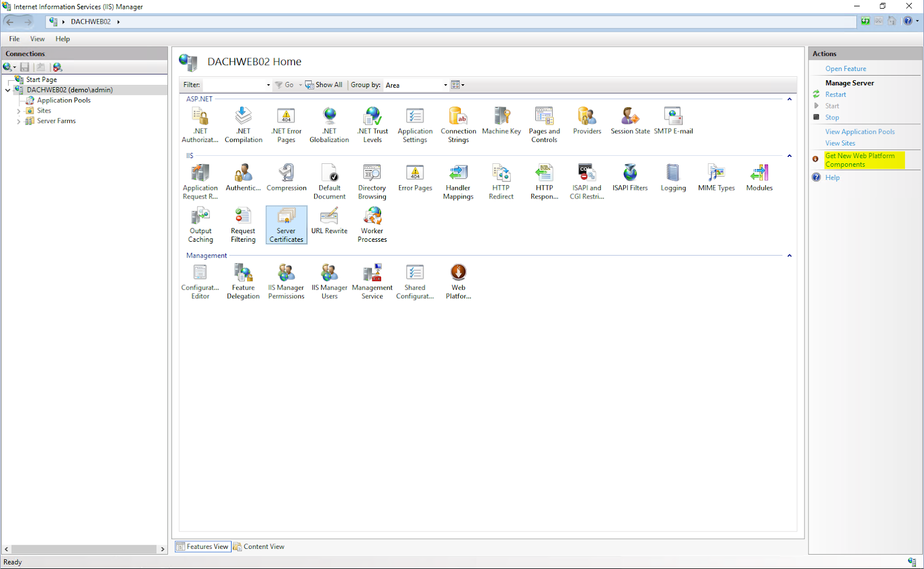
Task: Expand the Server Farms tree node
Action: 18,121
